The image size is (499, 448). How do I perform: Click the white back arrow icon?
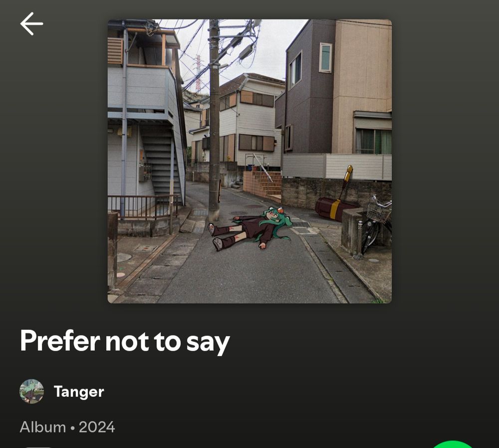31,23
